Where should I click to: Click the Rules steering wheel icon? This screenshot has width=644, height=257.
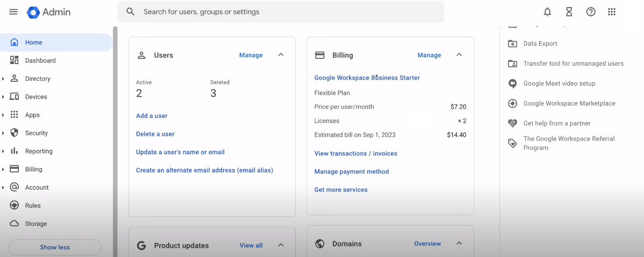15,205
